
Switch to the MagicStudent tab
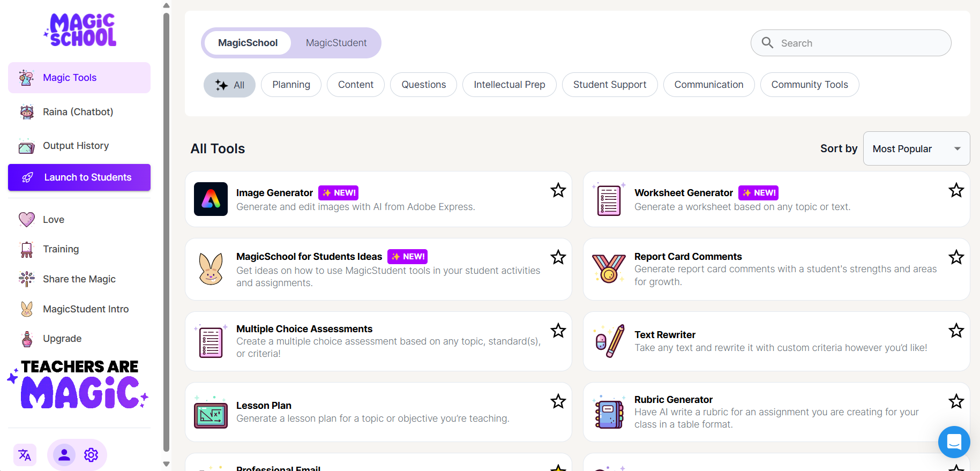(x=336, y=43)
